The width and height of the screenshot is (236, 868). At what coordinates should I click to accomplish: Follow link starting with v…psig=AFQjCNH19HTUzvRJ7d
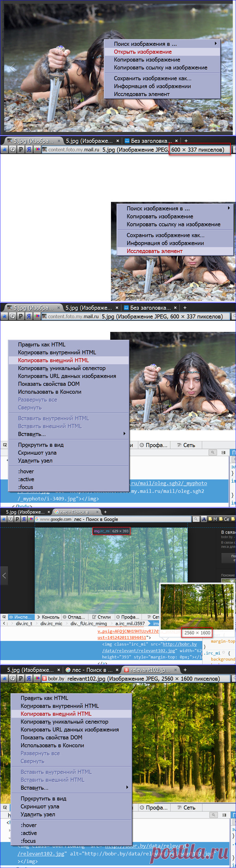coord(128,631)
